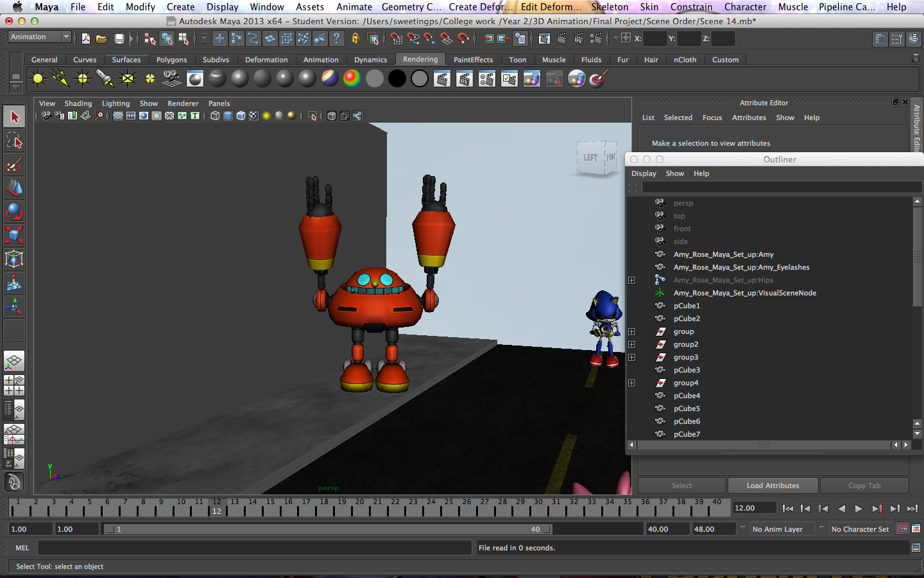Click the four view layout icon

click(x=14, y=385)
